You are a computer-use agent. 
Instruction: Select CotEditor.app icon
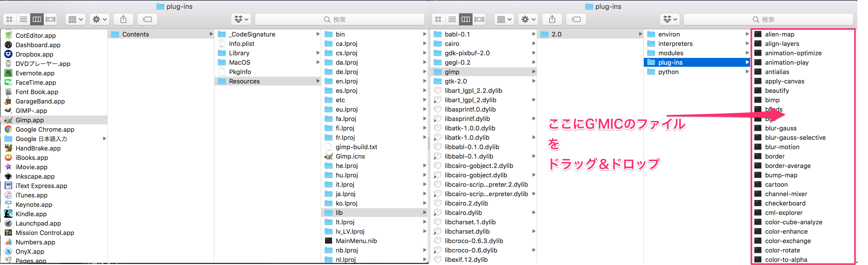[8, 35]
